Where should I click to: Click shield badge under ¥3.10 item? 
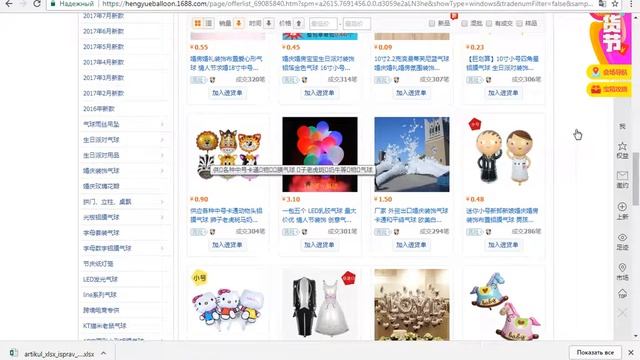click(304, 232)
